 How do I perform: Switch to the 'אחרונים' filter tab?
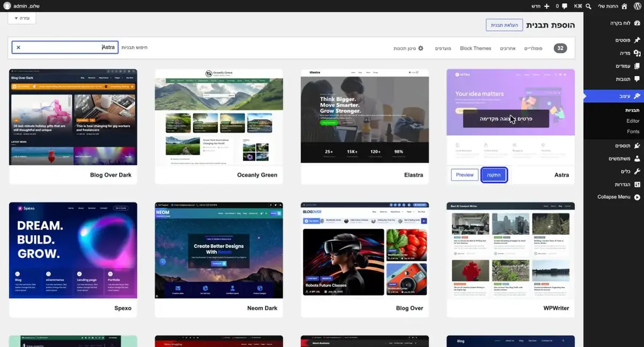[x=507, y=48]
